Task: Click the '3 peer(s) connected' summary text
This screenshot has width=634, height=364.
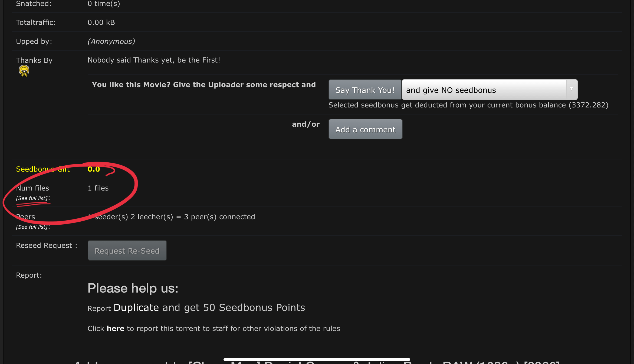Action: 219,217
